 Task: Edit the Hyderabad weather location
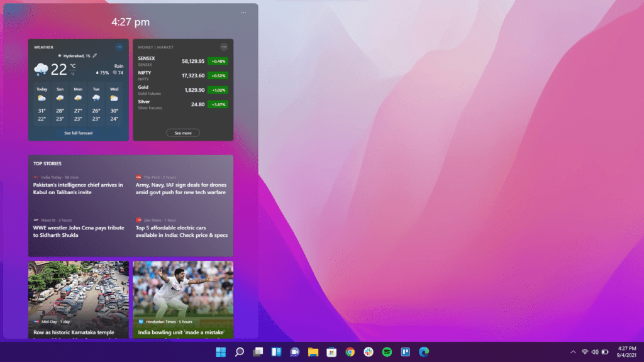95,56
